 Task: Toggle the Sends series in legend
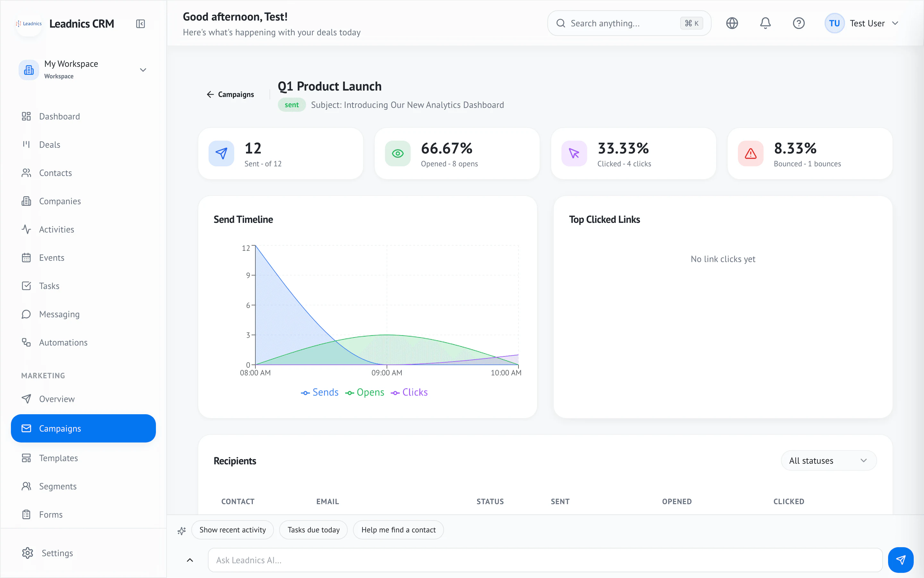pos(320,393)
